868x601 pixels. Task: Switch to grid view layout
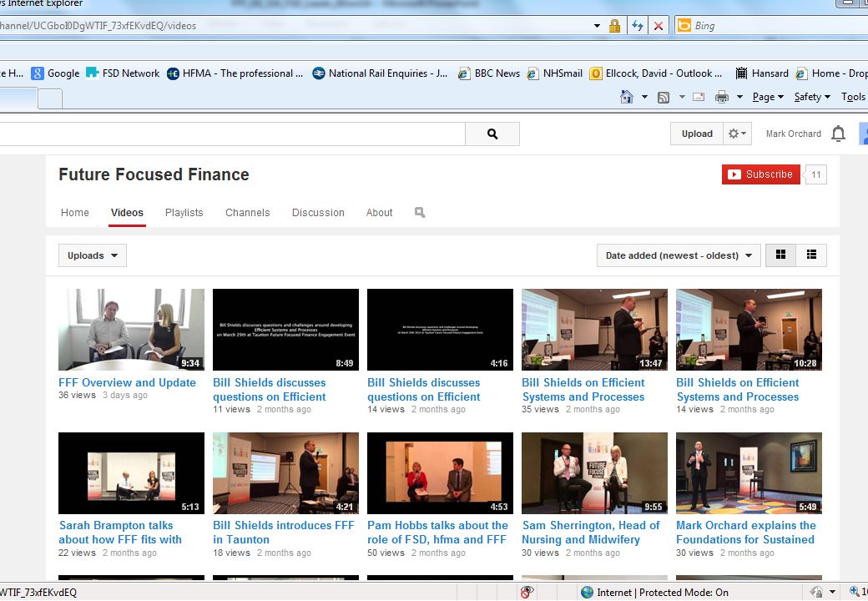pos(780,255)
